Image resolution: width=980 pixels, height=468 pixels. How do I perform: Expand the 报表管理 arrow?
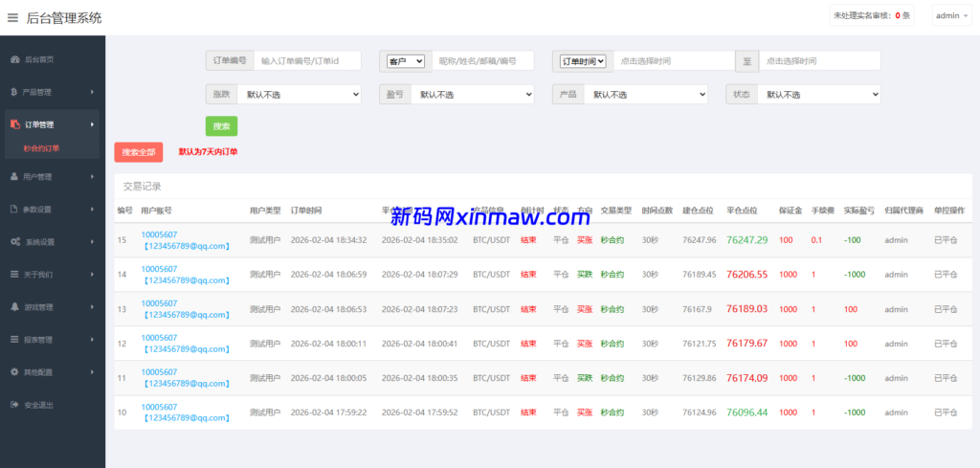(92, 340)
